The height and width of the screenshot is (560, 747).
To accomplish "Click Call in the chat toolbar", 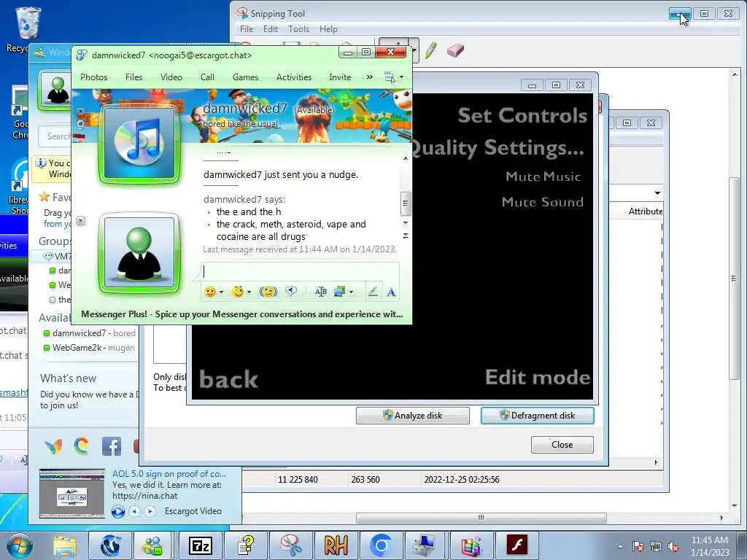I will tap(207, 77).
